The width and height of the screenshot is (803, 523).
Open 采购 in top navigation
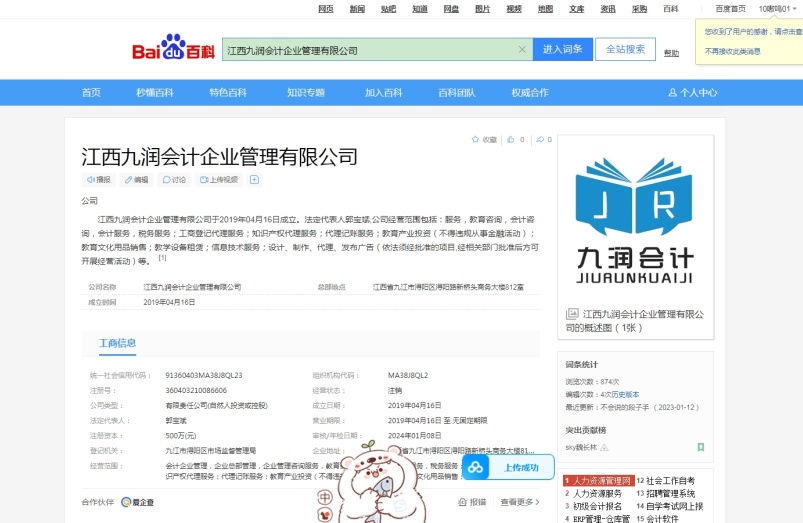point(639,9)
